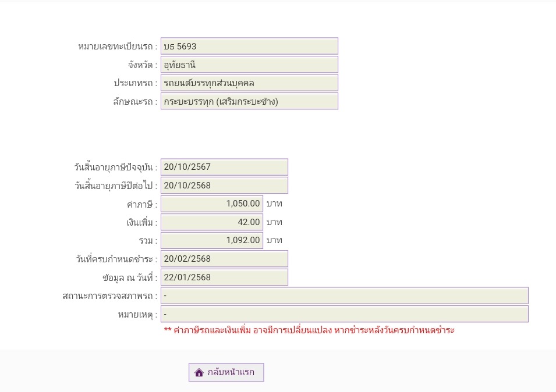
Task: Click the total field 1,092.00
Action: [212, 240]
